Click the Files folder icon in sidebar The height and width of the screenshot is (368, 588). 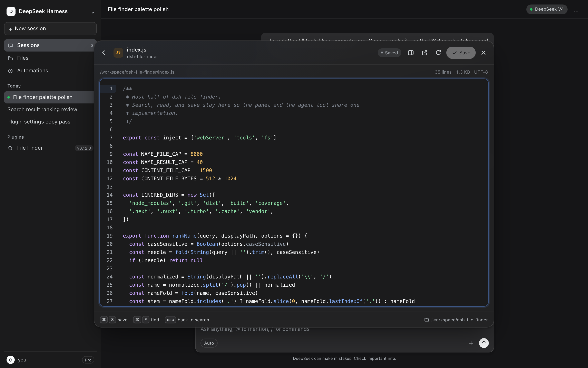tap(10, 58)
